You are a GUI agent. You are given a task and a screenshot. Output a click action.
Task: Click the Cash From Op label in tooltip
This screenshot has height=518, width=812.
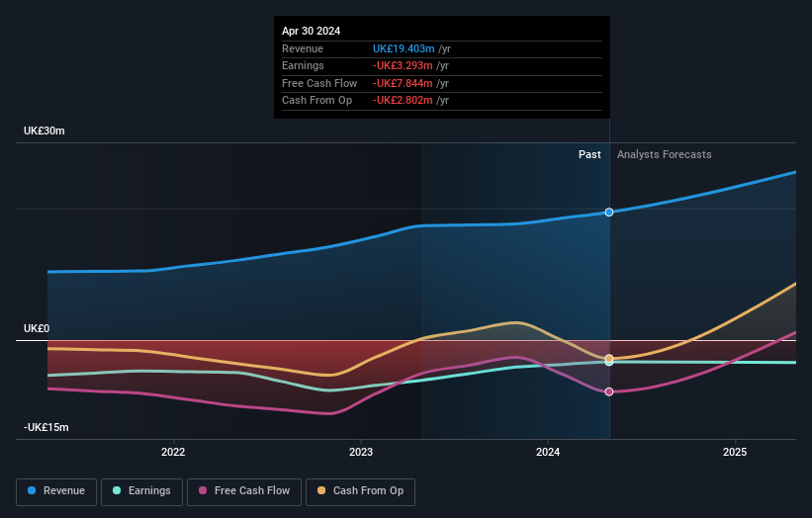point(316,101)
